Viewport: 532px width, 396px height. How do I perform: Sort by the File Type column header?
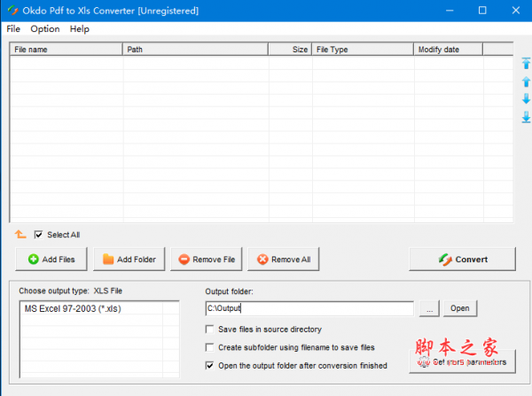tap(363, 50)
